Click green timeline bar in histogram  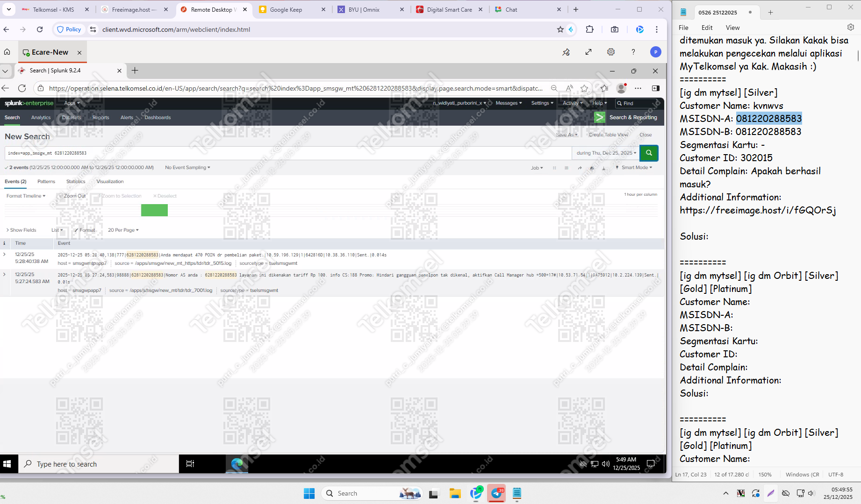click(x=154, y=210)
